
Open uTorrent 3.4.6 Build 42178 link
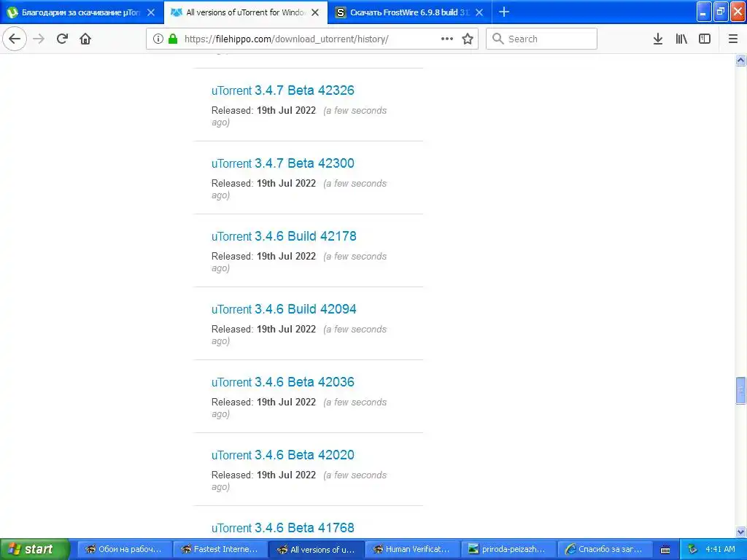284,236
